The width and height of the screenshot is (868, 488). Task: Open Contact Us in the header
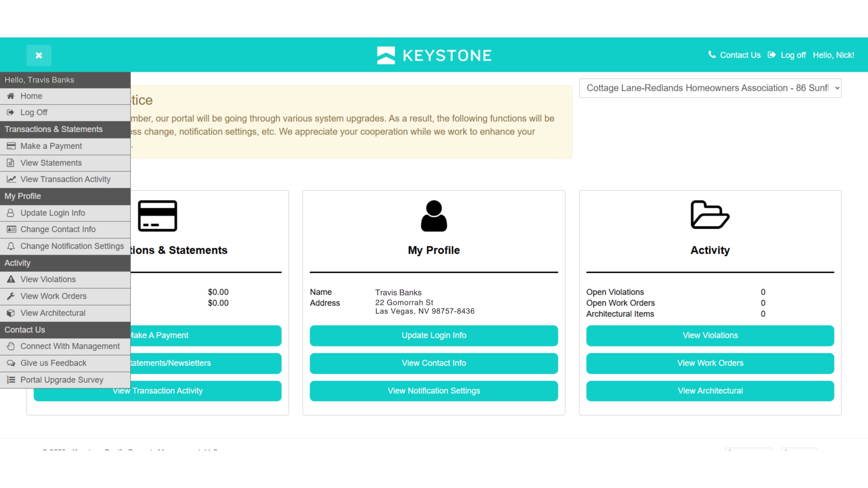click(x=740, y=55)
